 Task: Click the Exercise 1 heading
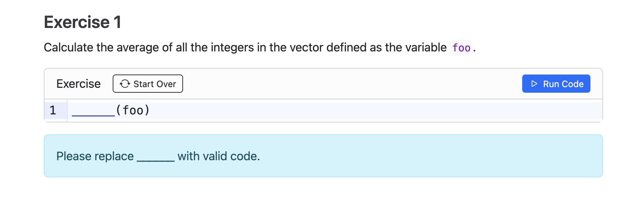tap(82, 22)
